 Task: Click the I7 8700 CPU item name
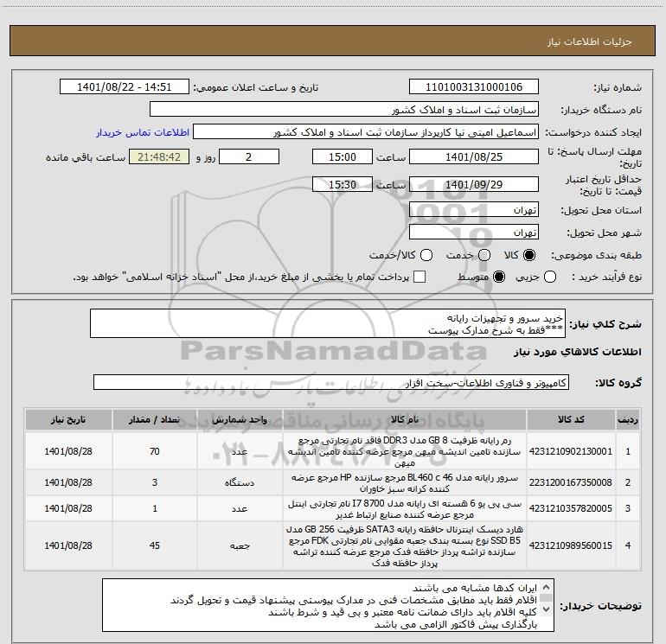pos(405,509)
